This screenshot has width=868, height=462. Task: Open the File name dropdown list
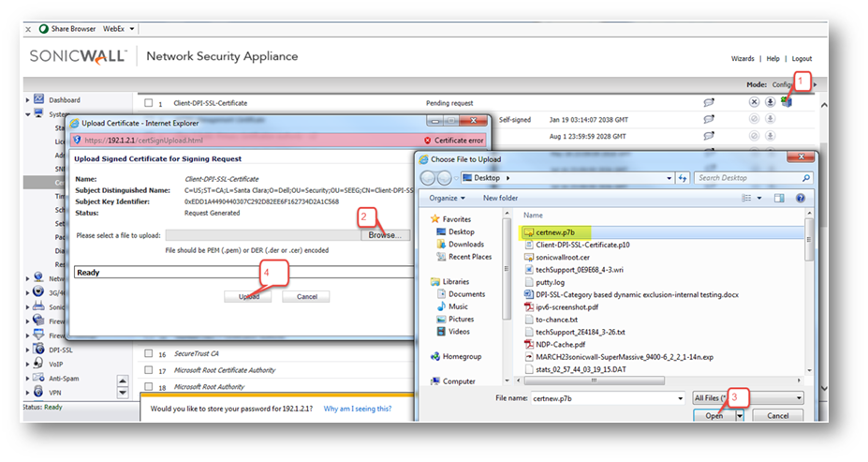(681, 398)
